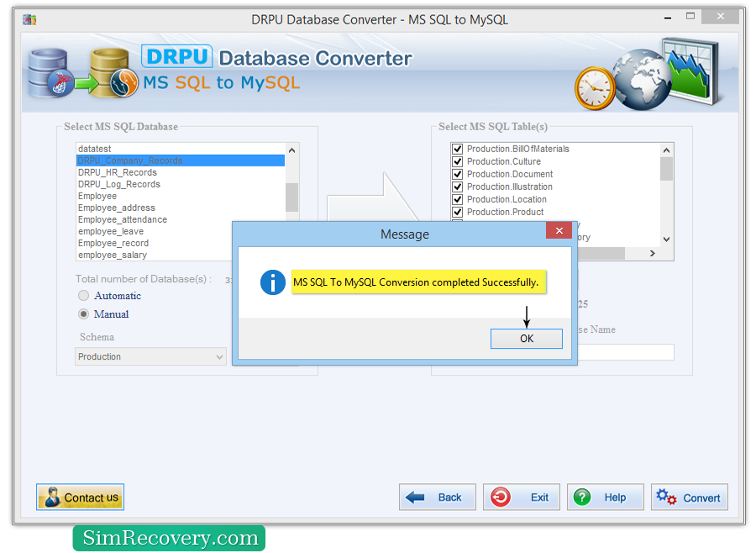Toggle the Production.Product checkbox

click(457, 212)
